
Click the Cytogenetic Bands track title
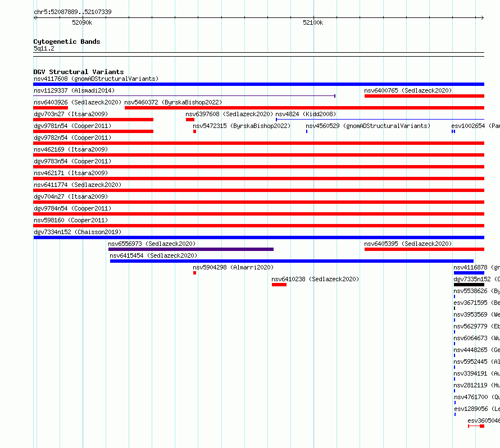[67, 42]
